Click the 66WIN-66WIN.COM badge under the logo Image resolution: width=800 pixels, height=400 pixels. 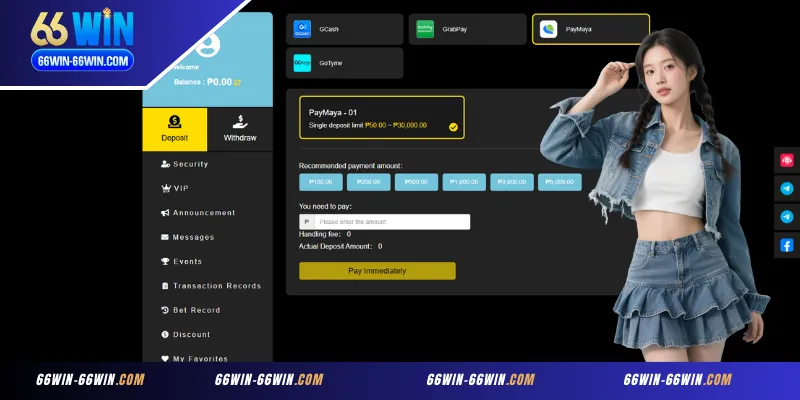[x=83, y=60]
